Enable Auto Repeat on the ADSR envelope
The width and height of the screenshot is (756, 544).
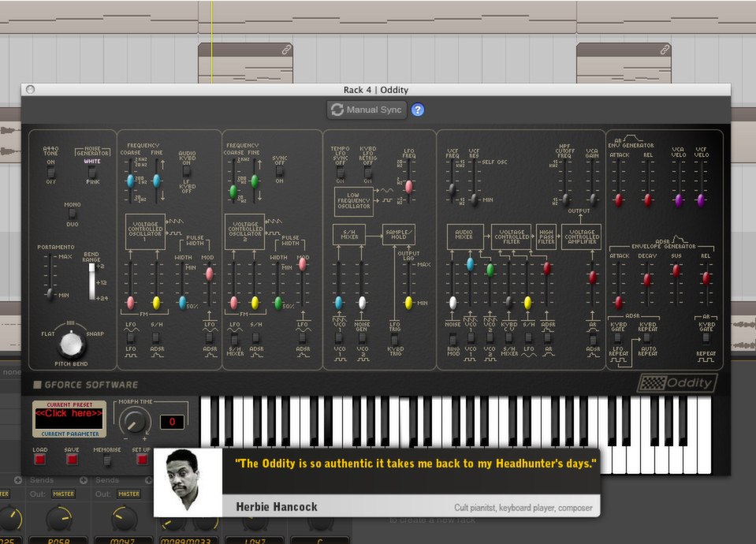pyautogui.click(x=647, y=343)
